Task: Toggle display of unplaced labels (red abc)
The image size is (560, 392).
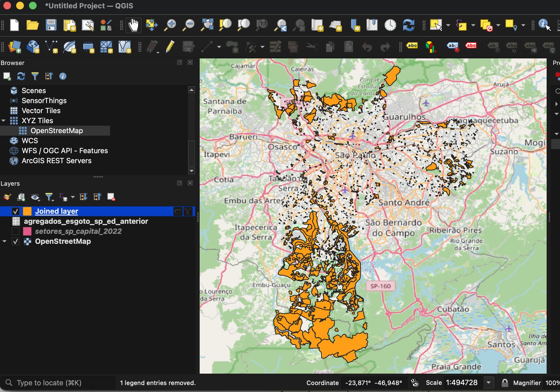Action: pyautogui.click(x=471, y=46)
